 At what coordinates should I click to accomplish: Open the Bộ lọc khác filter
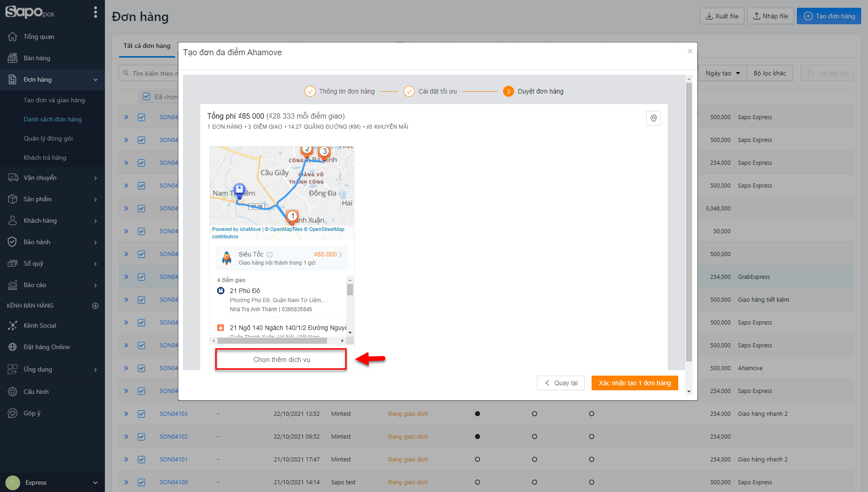coord(770,73)
